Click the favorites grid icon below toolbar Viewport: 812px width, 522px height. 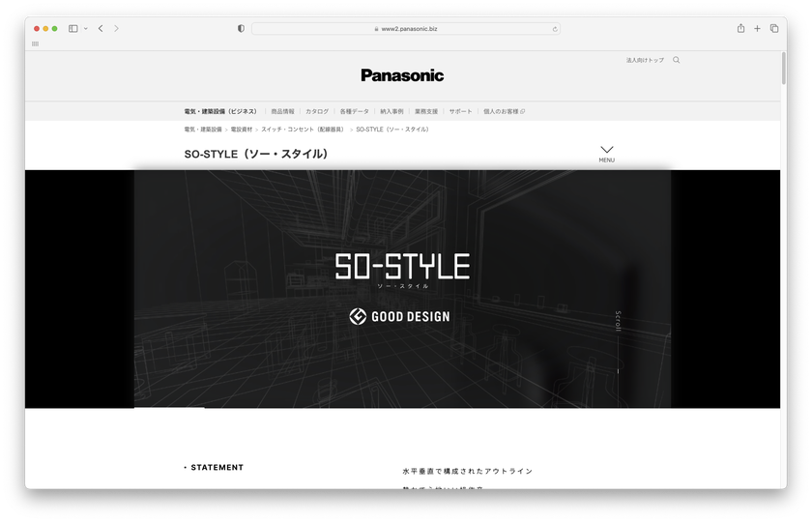click(x=35, y=44)
